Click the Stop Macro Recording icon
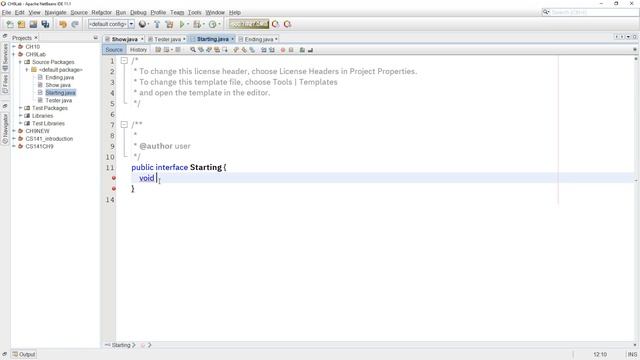This screenshot has height=360, width=640. point(291,50)
